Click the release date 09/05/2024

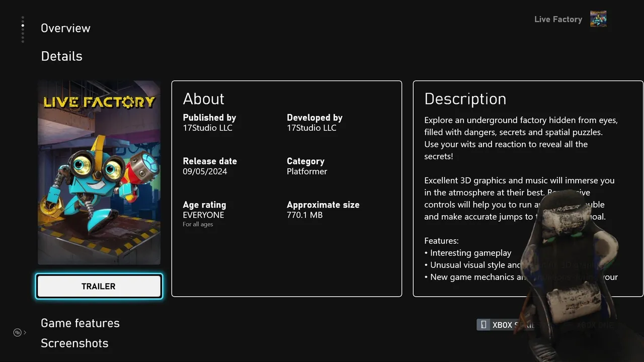(x=205, y=171)
